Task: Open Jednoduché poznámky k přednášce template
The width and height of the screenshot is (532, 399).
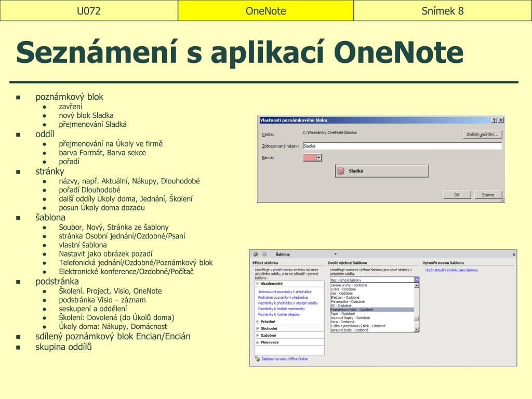Action: 285,291
